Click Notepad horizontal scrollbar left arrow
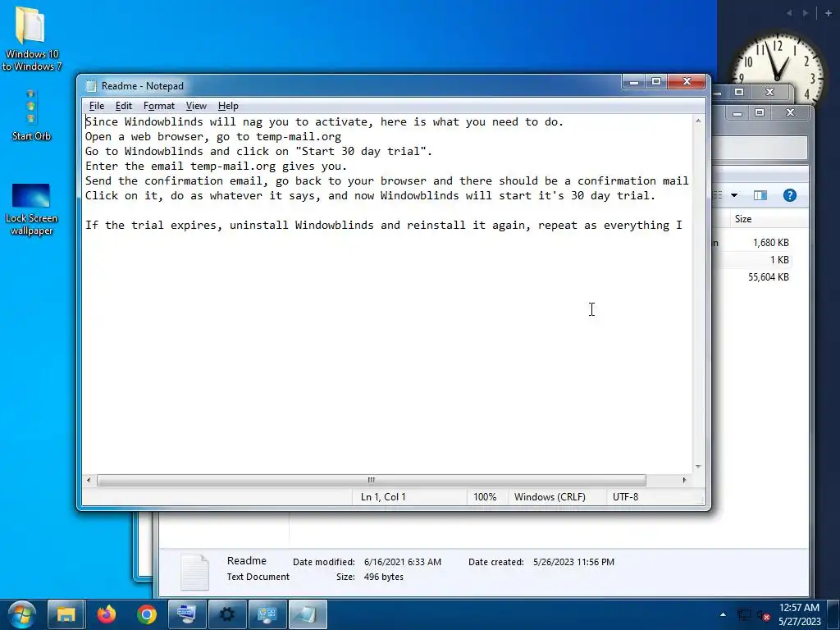The width and height of the screenshot is (840, 630). (89, 480)
